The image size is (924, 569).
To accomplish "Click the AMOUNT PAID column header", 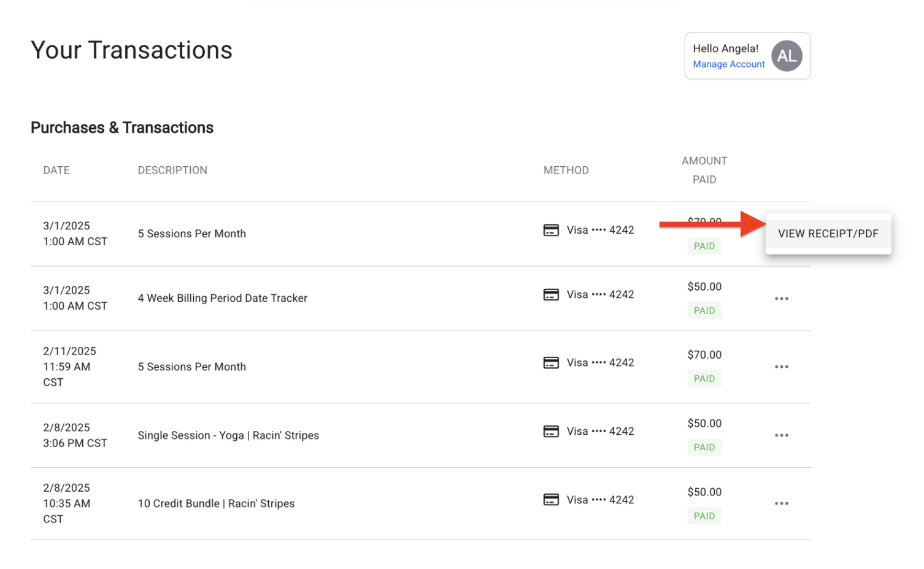I will [x=704, y=170].
